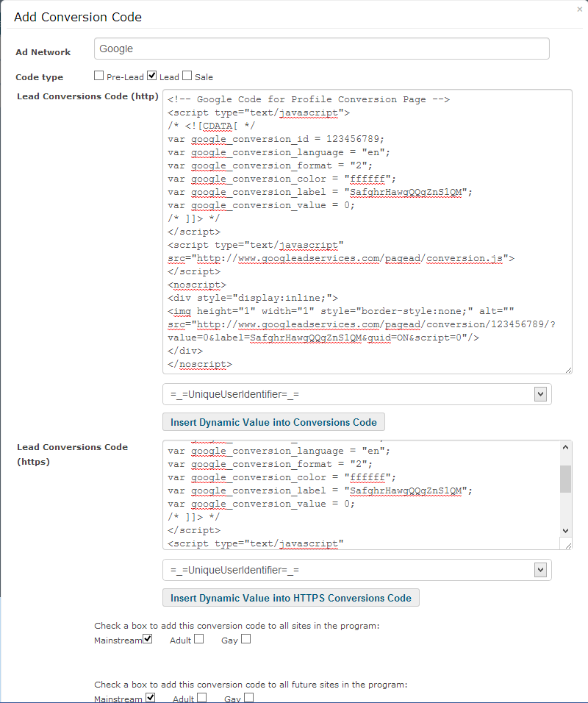Click Insert Dynamic Value into Conversions Code
Image resolution: width=588 pixels, height=703 pixels.
[273, 422]
